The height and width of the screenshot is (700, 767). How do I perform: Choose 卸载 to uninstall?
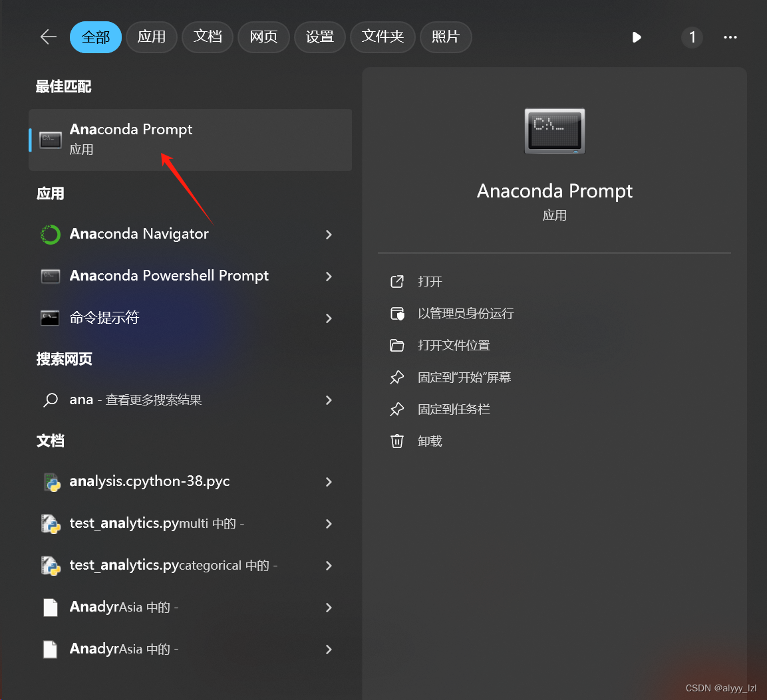[430, 441]
